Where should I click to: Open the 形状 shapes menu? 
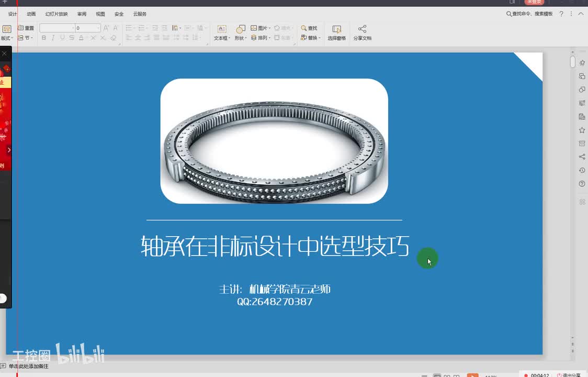(240, 33)
